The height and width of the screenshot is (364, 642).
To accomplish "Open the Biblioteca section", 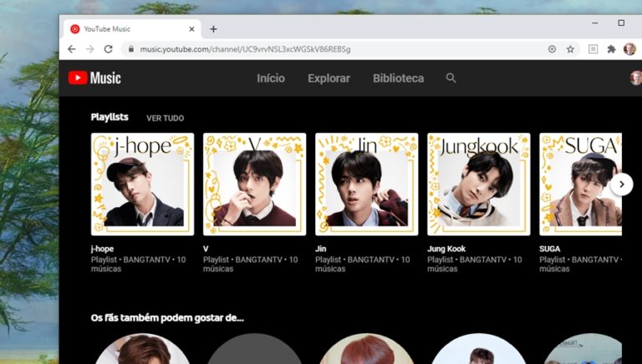I will [399, 78].
